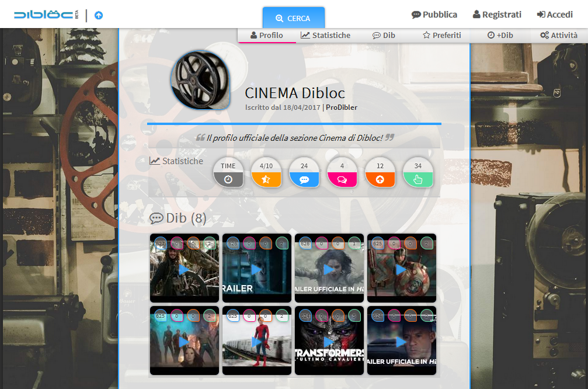This screenshot has width=588, height=389.
Task: Open the +Dib tab
Action: pyautogui.click(x=500, y=35)
